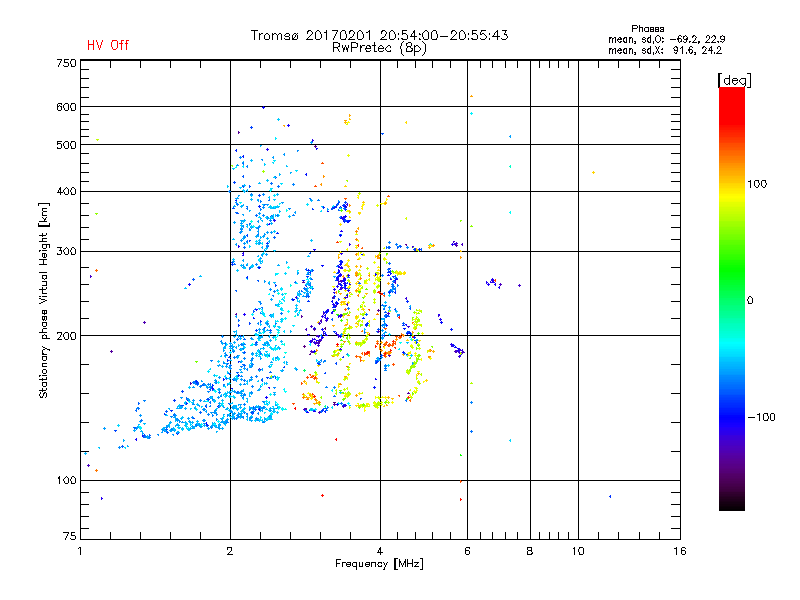Click the y-axis label "750"

tap(66, 63)
